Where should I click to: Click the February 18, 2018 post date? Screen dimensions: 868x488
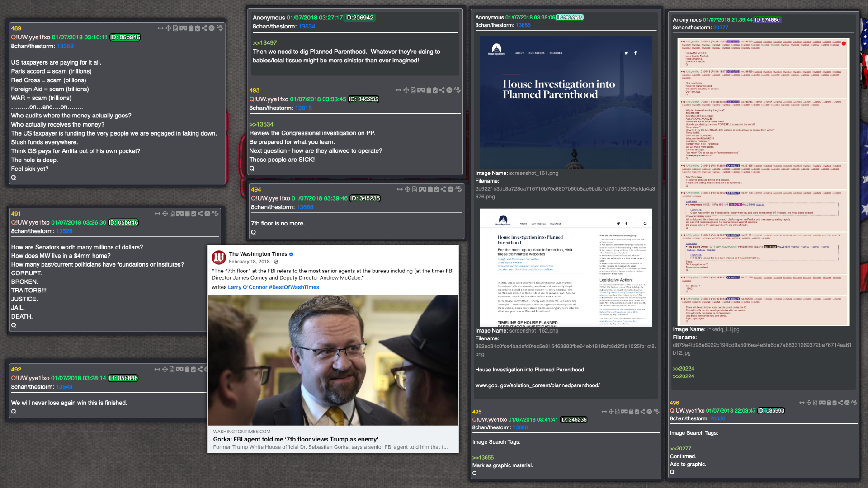pyautogui.click(x=249, y=262)
